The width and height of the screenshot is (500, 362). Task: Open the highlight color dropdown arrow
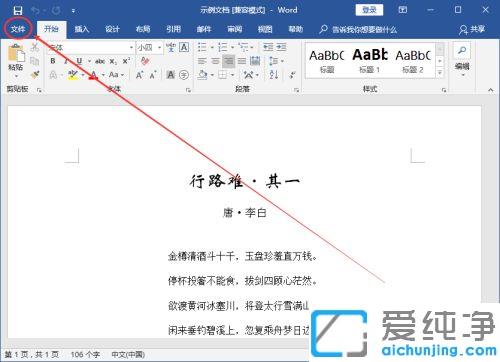tap(83, 75)
